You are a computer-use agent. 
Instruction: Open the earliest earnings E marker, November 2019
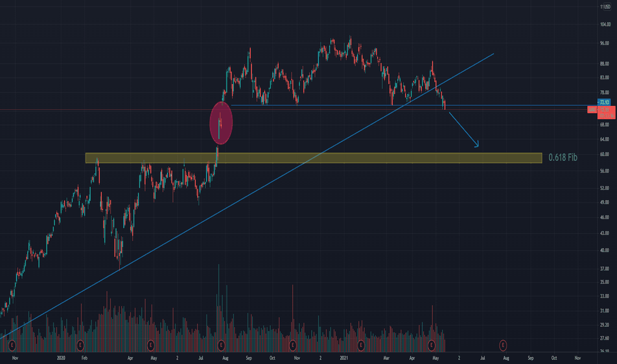pyautogui.click(x=12, y=345)
